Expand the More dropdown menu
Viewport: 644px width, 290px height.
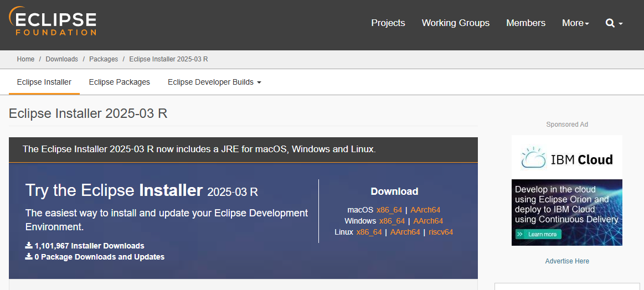tap(575, 23)
